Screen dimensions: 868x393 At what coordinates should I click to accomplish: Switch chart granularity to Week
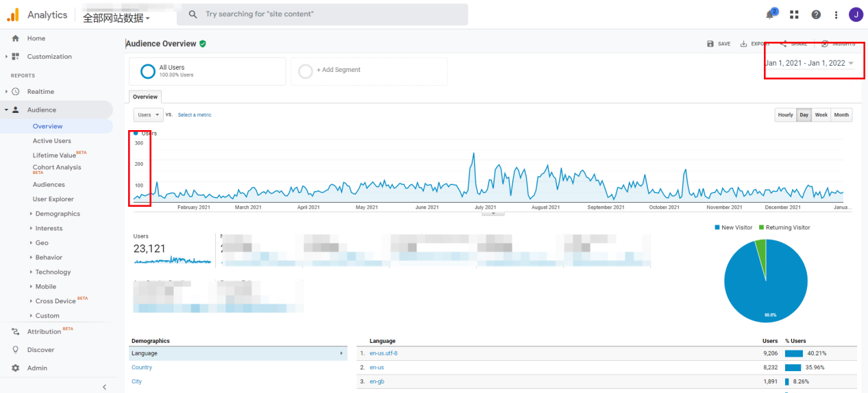[x=821, y=115]
